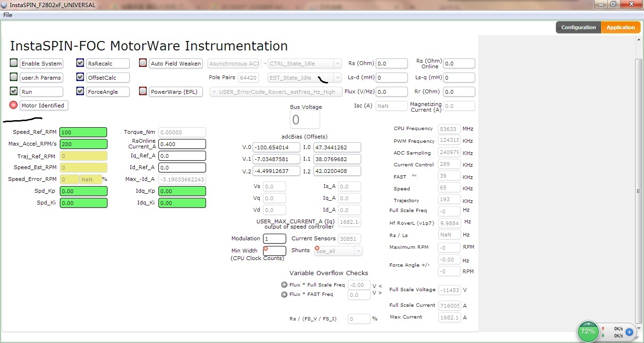The image size is (644, 343).
Task: Expand the EST_State_Idle dropdown
Action: [x=337, y=78]
